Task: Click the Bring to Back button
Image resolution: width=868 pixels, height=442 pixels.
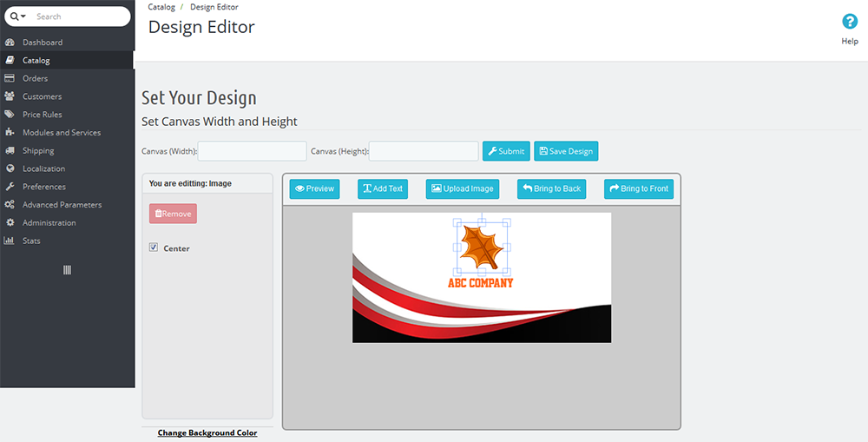Action: (551, 189)
